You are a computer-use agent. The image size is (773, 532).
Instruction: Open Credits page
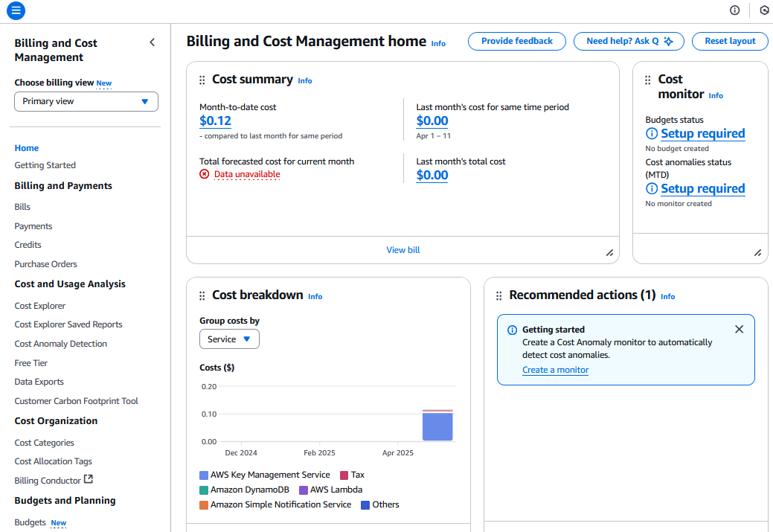pos(28,245)
